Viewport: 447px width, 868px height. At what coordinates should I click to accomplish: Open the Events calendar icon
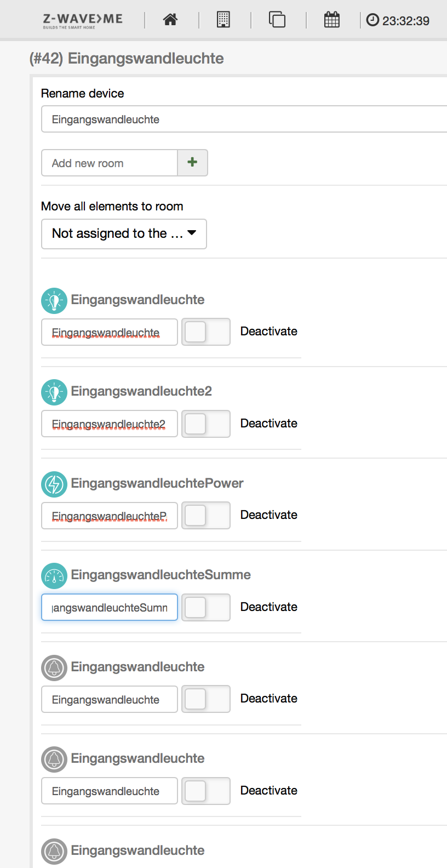click(332, 20)
